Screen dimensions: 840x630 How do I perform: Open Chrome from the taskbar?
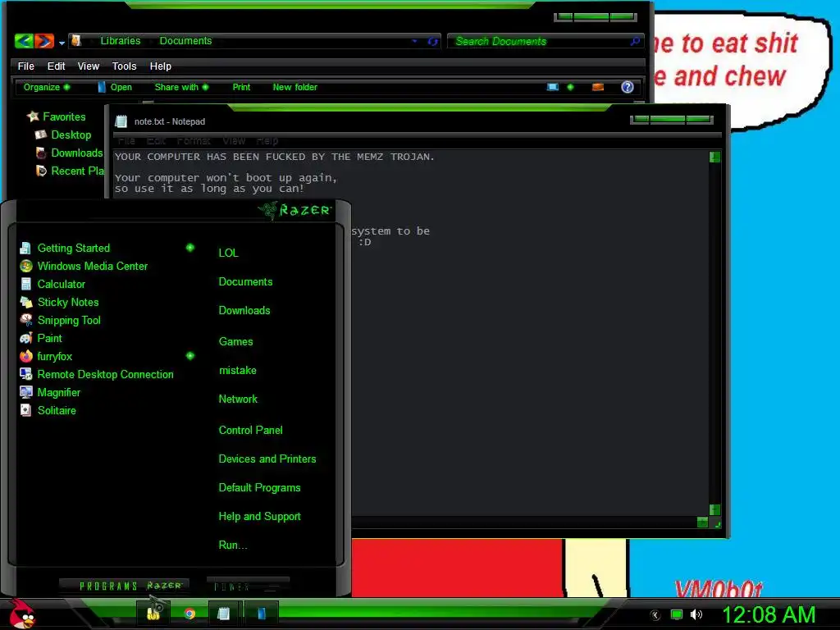point(189,614)
